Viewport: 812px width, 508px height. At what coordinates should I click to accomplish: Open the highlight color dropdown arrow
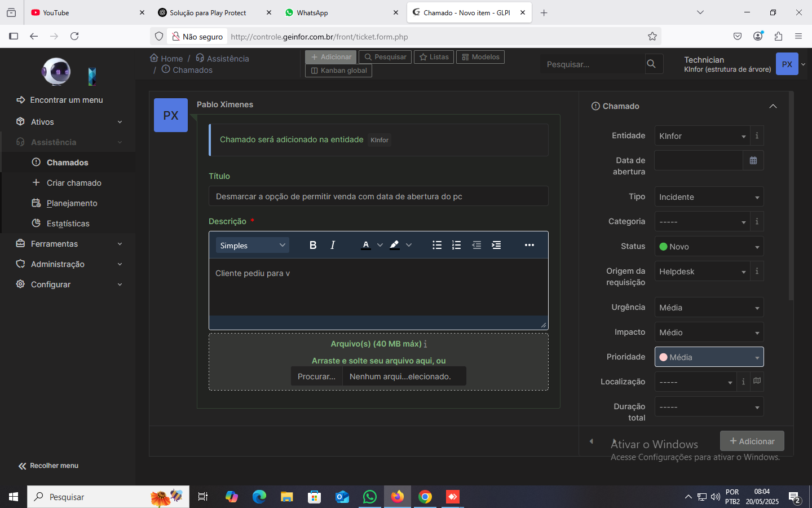[409, 245]
